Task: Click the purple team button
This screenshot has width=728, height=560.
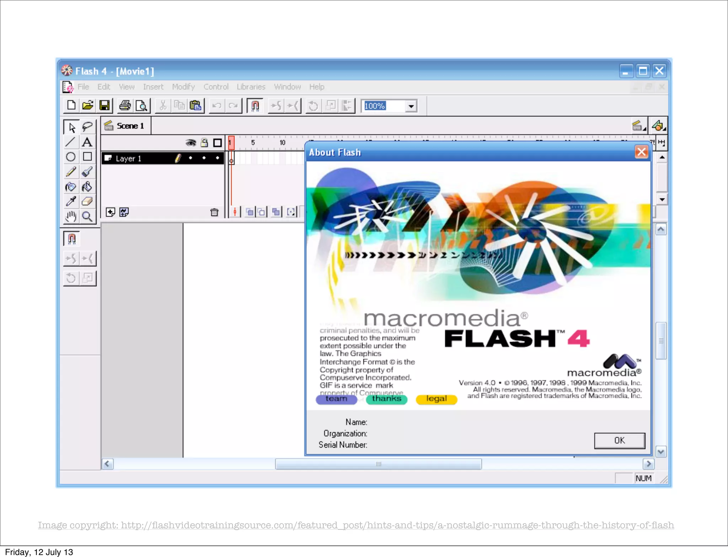Action: point(336,399)
